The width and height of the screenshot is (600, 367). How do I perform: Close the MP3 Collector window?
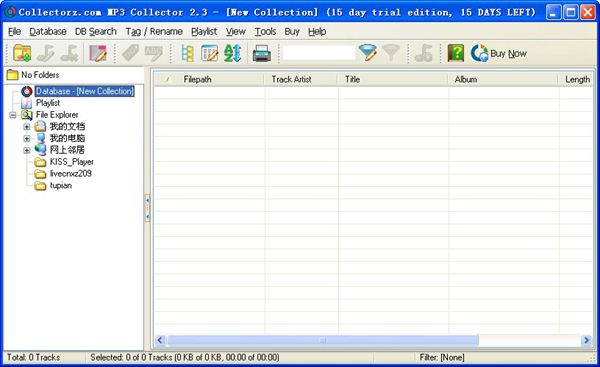coord(588,12)
